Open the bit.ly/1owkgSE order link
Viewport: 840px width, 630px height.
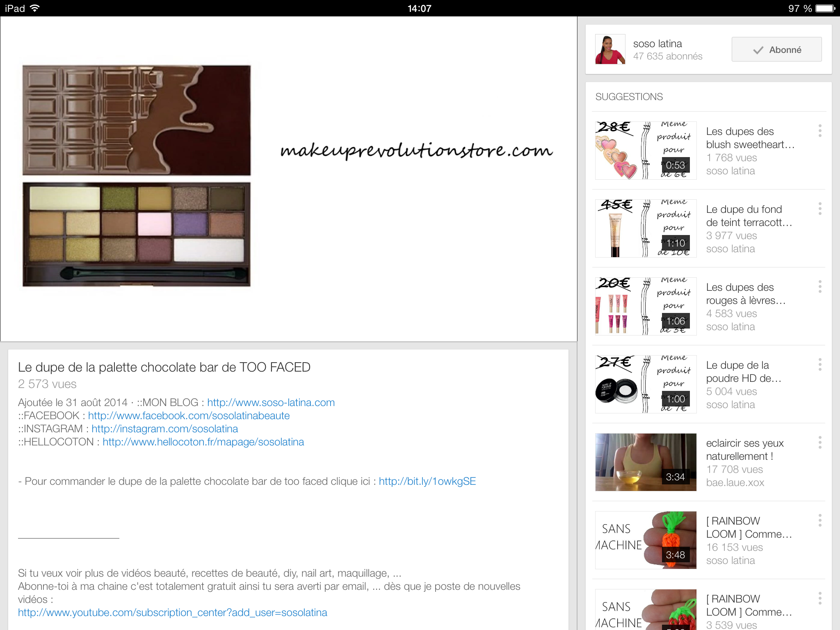[x=427, y=481]
